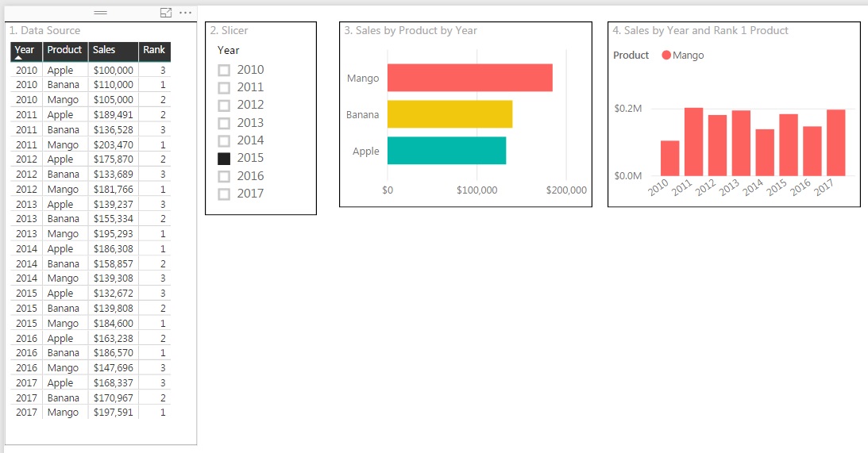Click the $168,337 sales value
The width and height of the screenshot is (868, 453).
point(113,382)
